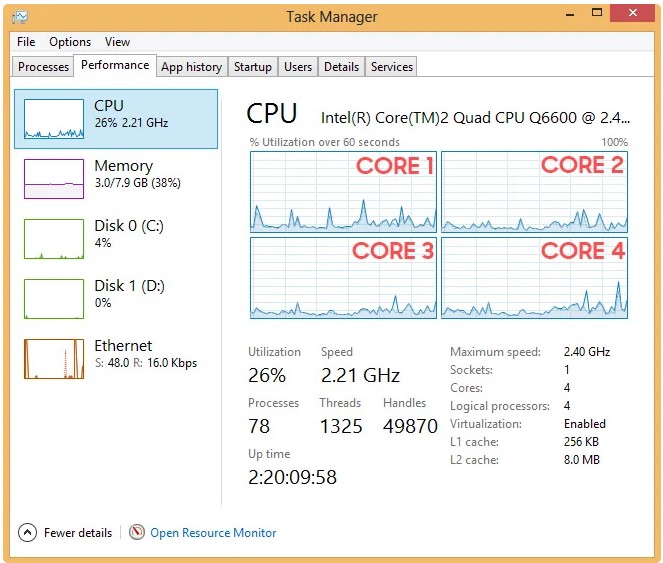Click the Processes count 78
663x563 pixels.
259,426
